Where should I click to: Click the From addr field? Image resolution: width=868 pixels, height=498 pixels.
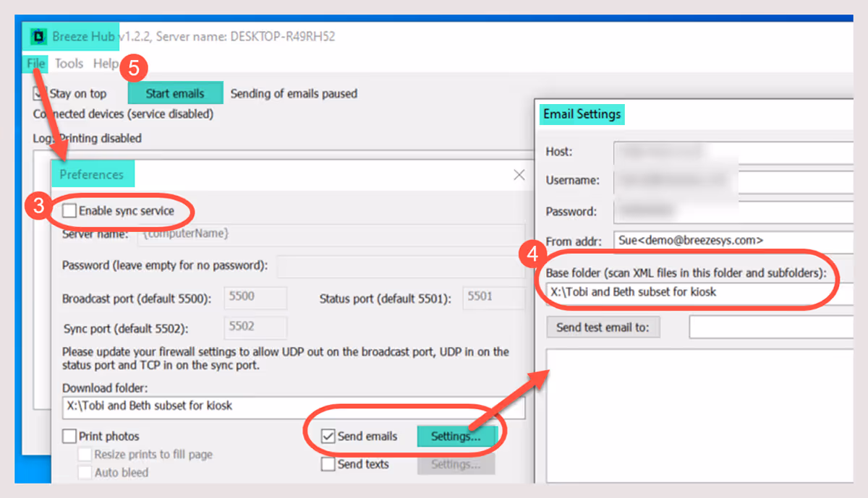pos(733,241)
